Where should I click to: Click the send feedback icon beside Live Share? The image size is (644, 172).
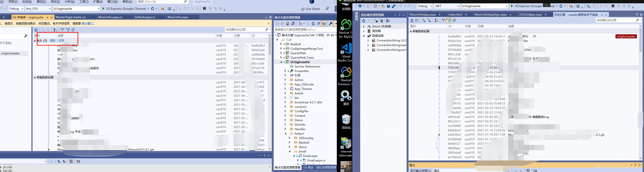pyautogui.click(x=327, y=8)
